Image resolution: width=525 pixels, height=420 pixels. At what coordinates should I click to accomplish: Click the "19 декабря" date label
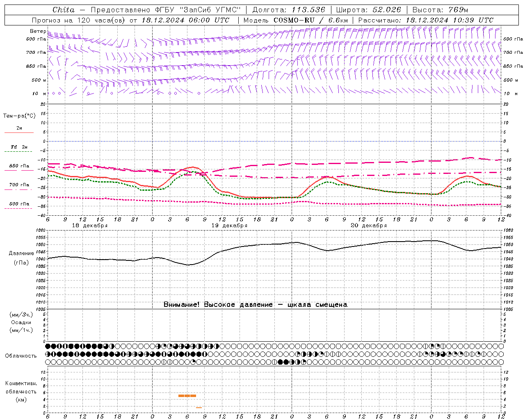click(229, 226)
